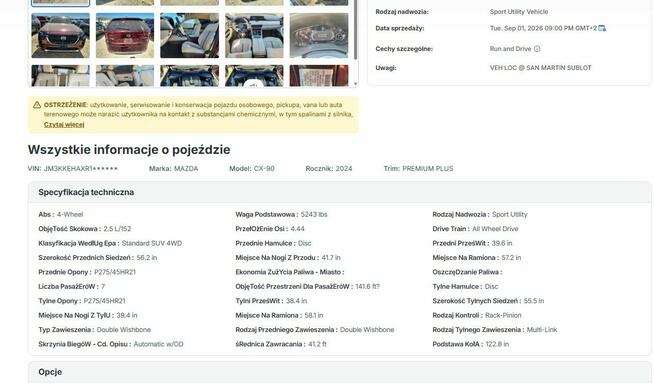Image resolution: width=654 pixels, height=384 pixels.
Task: Open rear view red car thumbnail
Action: 125,35
